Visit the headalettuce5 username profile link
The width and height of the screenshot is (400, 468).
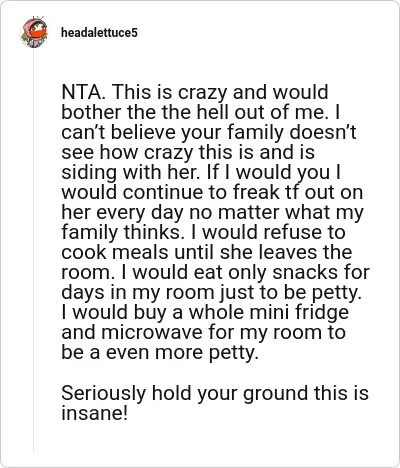(x=99, y=33)
